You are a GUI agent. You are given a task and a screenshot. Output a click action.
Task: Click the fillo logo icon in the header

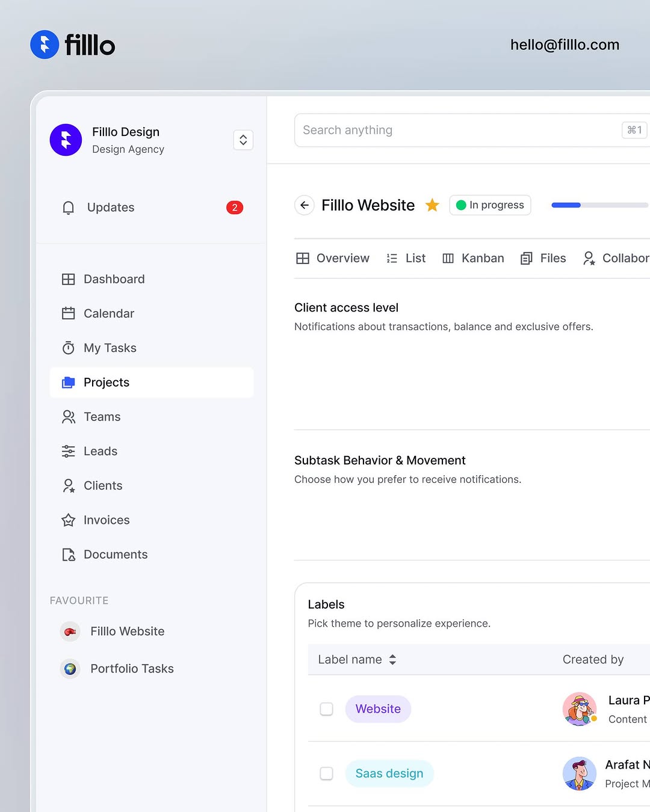(x=45, y=45)
